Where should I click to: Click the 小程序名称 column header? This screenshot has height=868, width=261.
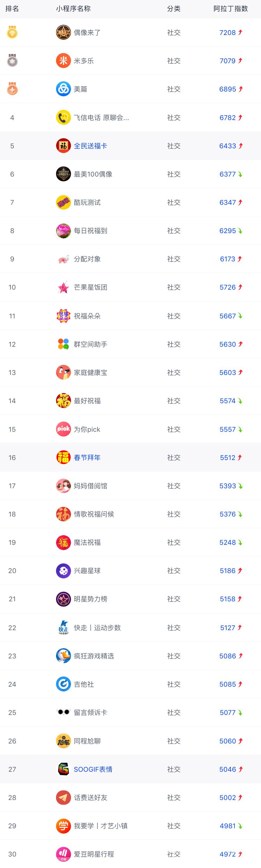coord(73,9)
